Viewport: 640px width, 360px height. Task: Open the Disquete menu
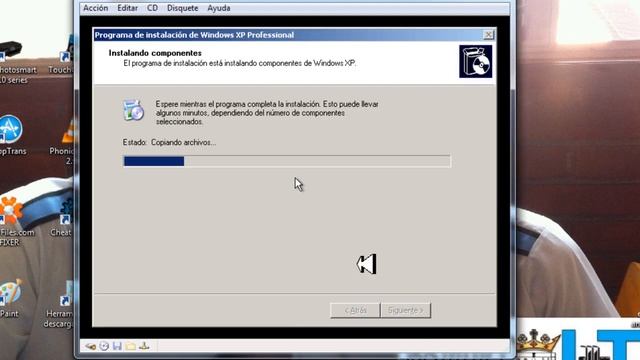(x=182, y=8)
